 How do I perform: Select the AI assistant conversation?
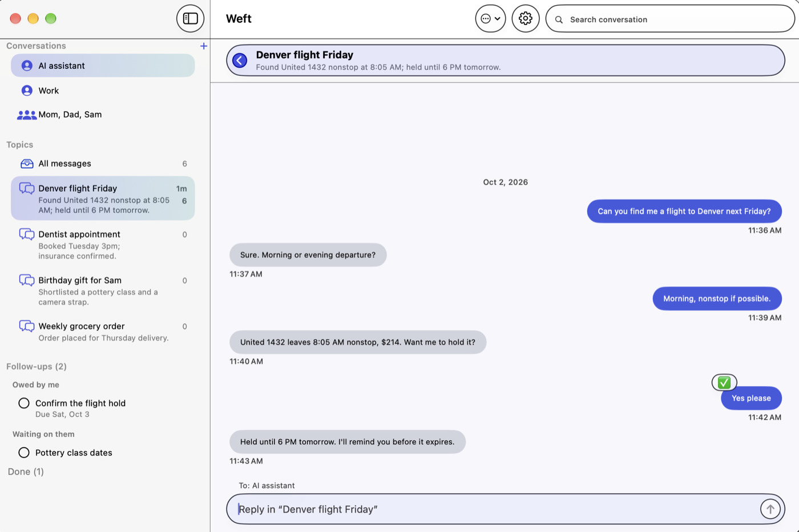[103, 66]
